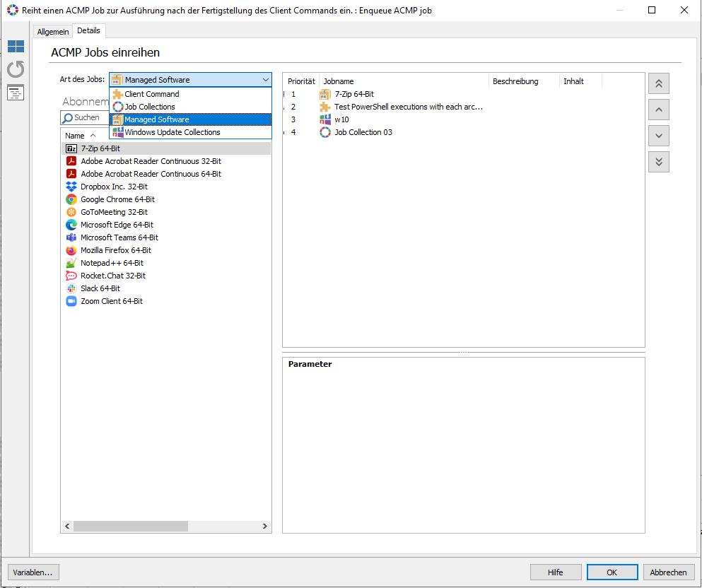Choose Job Collections in dropdown list
The height and width of the screenshot is (588, 702).
(150, 107)
